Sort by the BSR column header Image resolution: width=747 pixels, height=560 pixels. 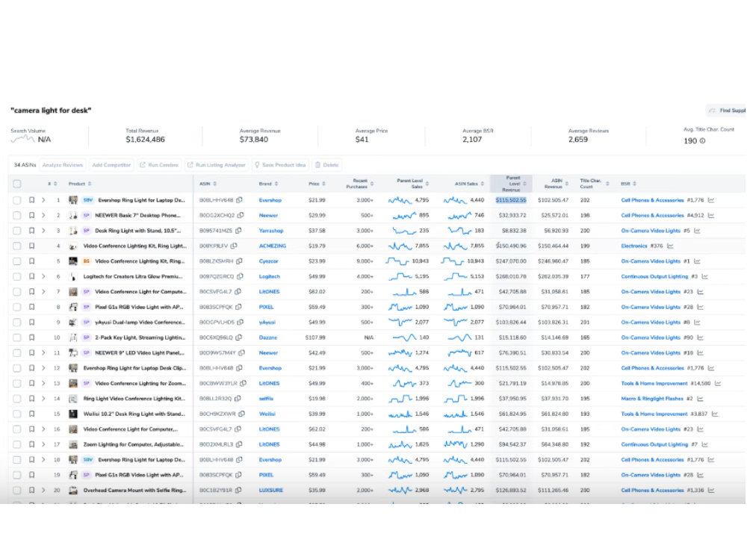point(628,184)
